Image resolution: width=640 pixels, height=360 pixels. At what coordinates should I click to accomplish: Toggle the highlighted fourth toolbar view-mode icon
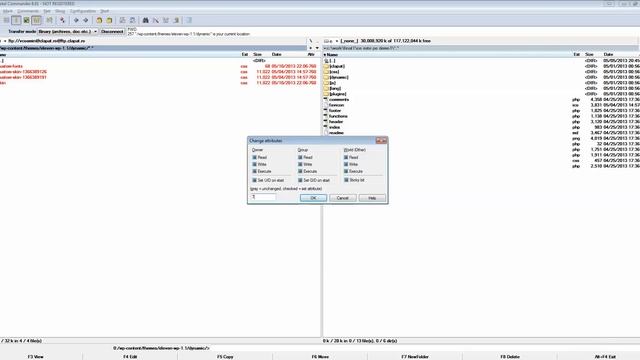[x=36, y=20]
